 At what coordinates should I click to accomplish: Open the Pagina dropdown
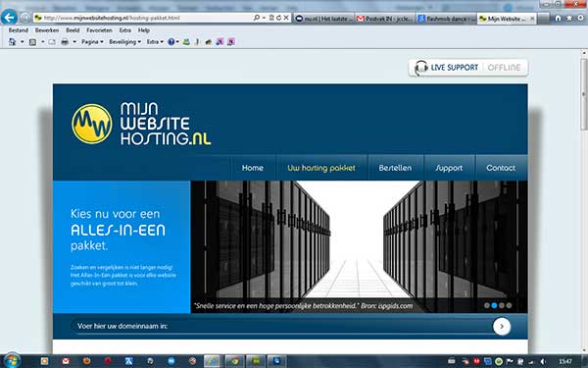click(x=92, y=42)
